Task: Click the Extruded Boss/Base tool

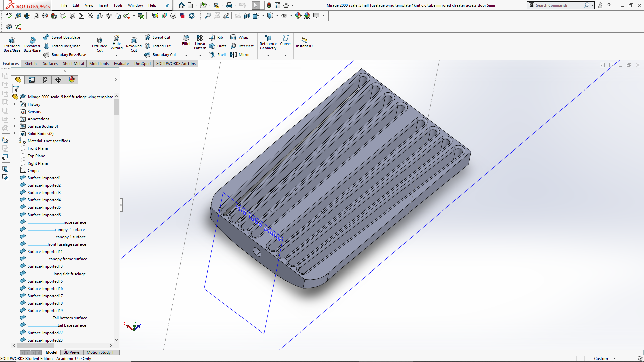Action: point(12,45)
